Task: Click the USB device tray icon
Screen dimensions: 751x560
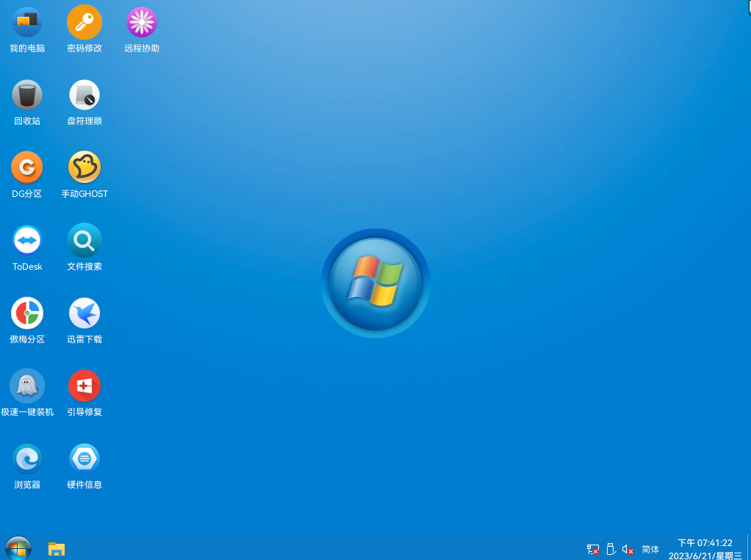Action: pos(611,549)
